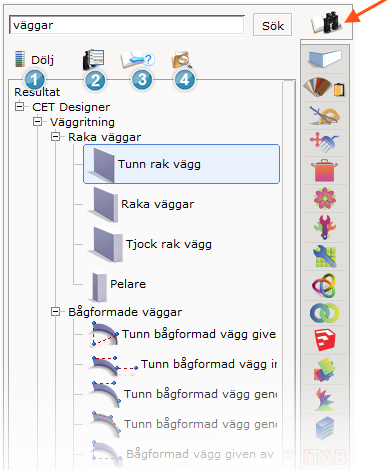Click the väggar search input field
Image resolution: width=388 pixels, height=471 pixels.
pos(127,25)
